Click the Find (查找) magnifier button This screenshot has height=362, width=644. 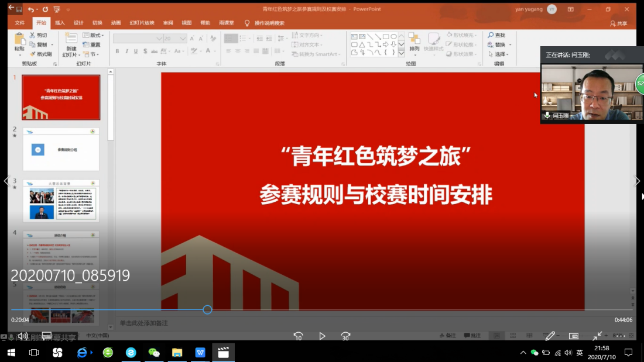tap(496, 35)
